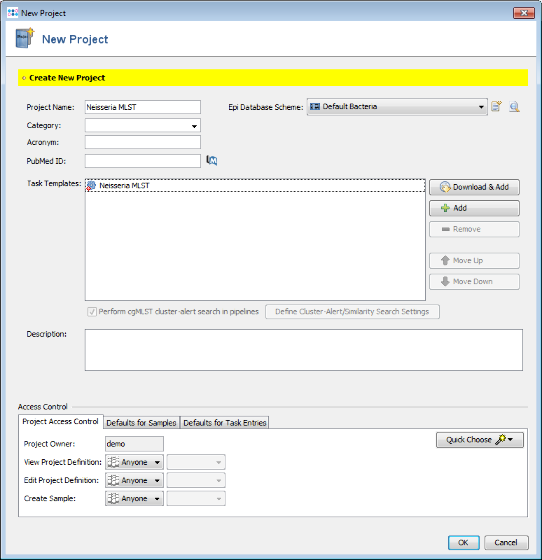Screen dimensions: 542x560
Task: Switch to Defaults for Task Entries tab
Action: tap(225, 422)
